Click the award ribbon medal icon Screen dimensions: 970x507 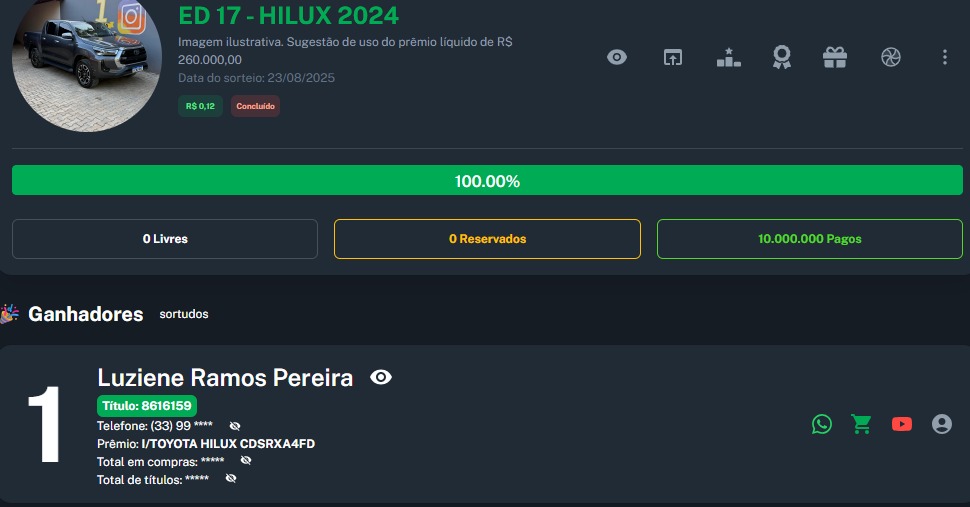click(x=782, y=58)
